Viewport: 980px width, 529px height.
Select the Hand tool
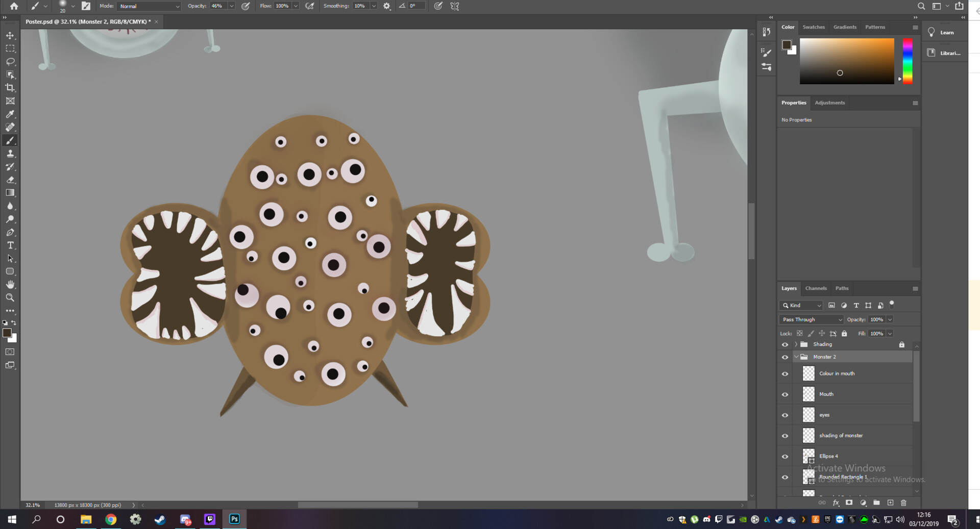[x=10, y=285]
